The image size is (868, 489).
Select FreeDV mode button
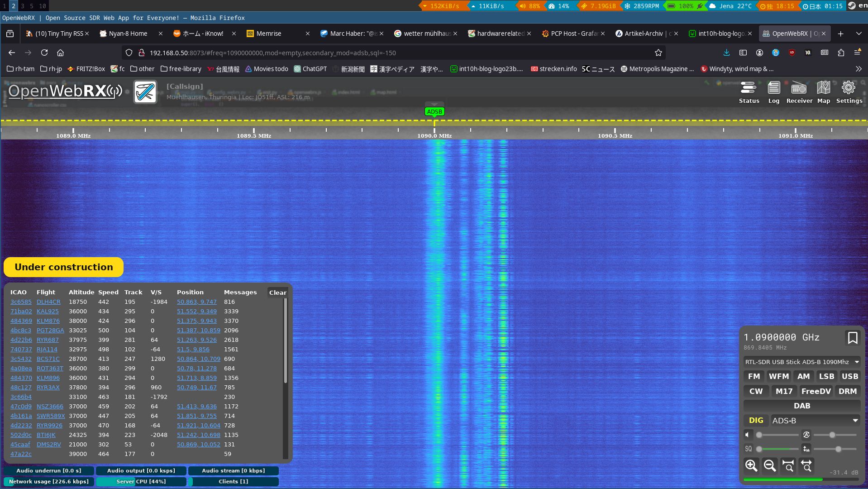pyautogui.click(x=816, y=391)
